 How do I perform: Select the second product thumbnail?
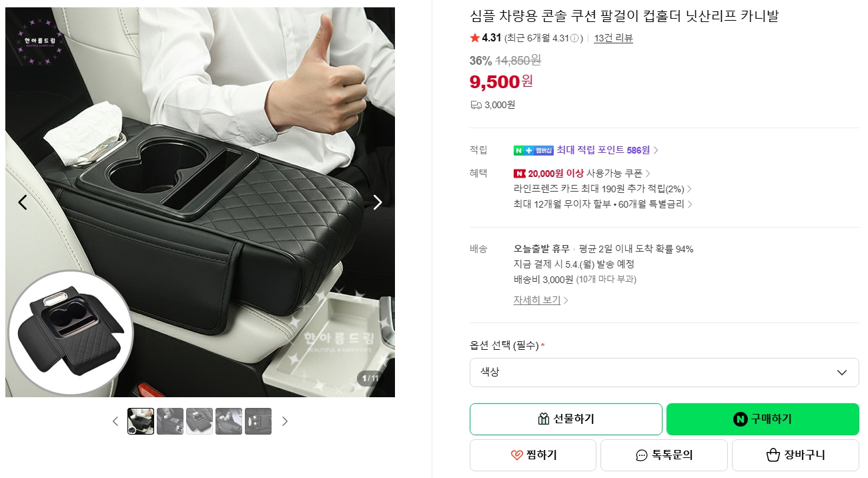tap(170, 421)
